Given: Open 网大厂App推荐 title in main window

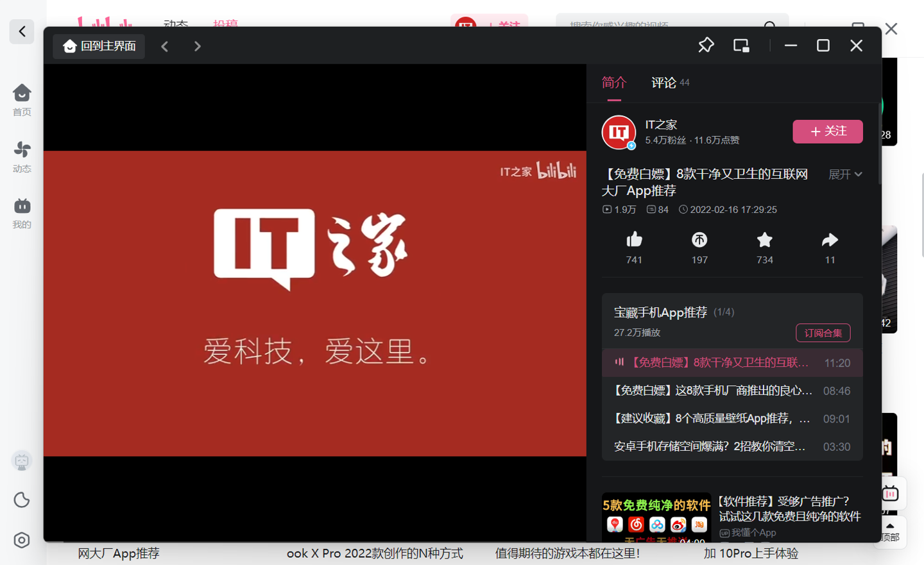Looking at the screenshot, I should pos(119,553).
